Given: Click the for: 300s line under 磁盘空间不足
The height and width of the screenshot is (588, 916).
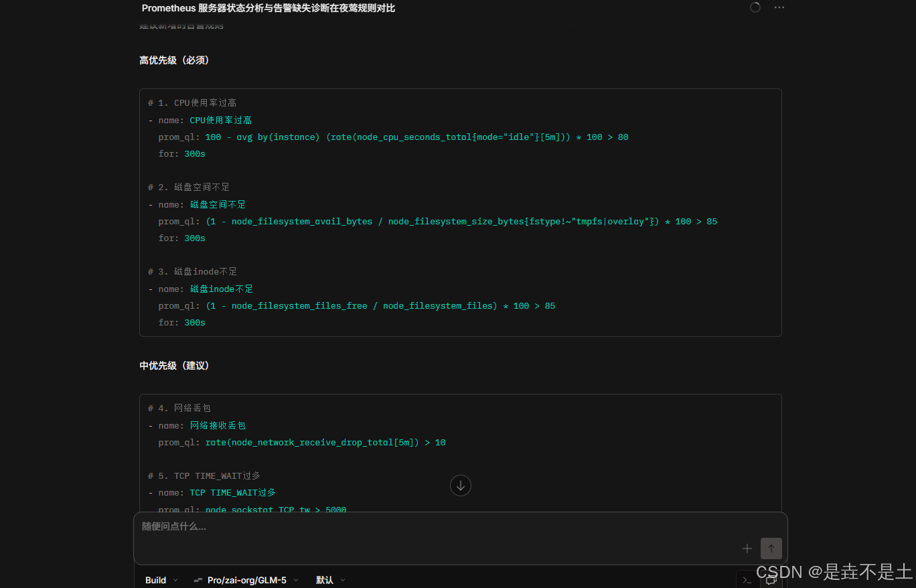Looking at the screenshot, I should tap(181, 238).
